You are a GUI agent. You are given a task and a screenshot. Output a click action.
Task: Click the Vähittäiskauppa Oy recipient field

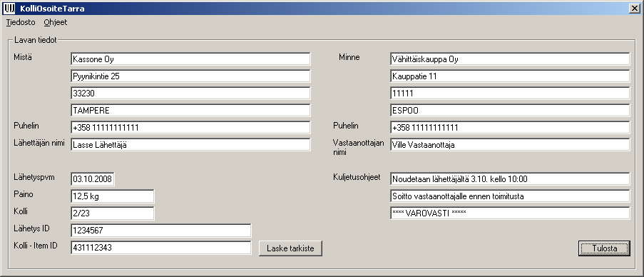[510, 59]
